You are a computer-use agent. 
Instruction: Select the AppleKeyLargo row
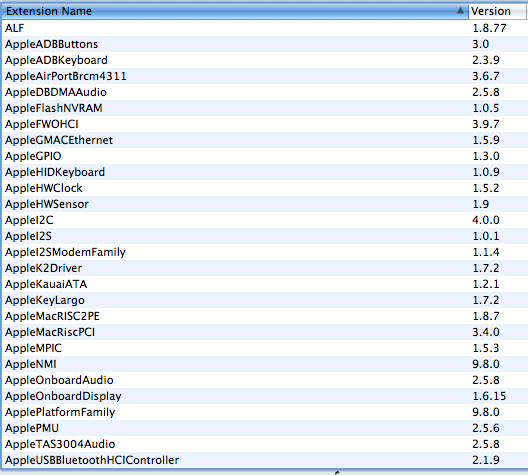click(x=265, y=300)
